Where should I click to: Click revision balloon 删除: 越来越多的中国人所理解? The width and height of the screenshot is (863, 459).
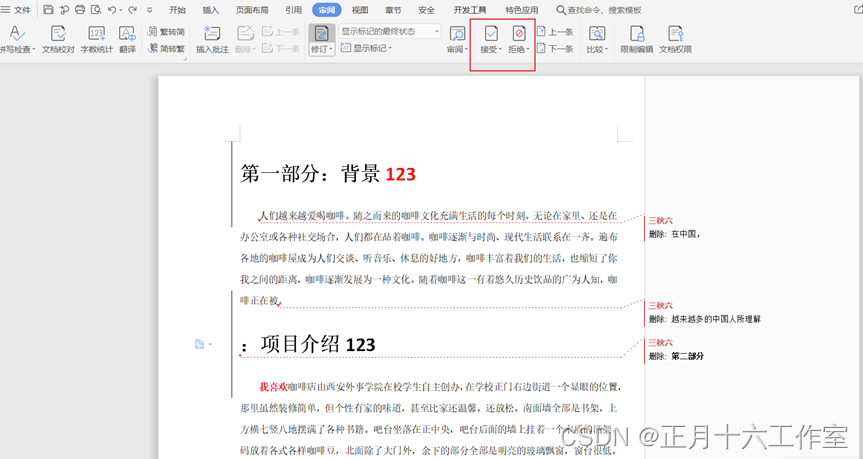(704, 319)
